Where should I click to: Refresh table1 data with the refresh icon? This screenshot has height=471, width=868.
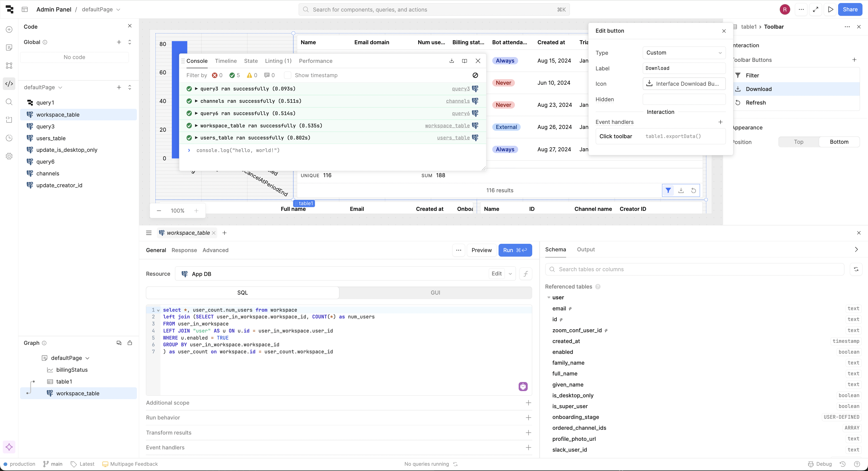(693, 191)
